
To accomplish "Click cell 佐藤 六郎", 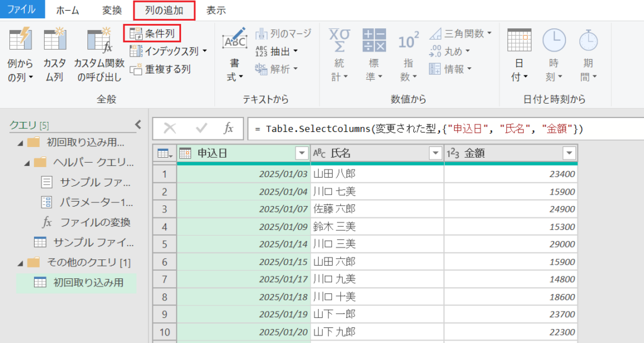I will (377, 209).
